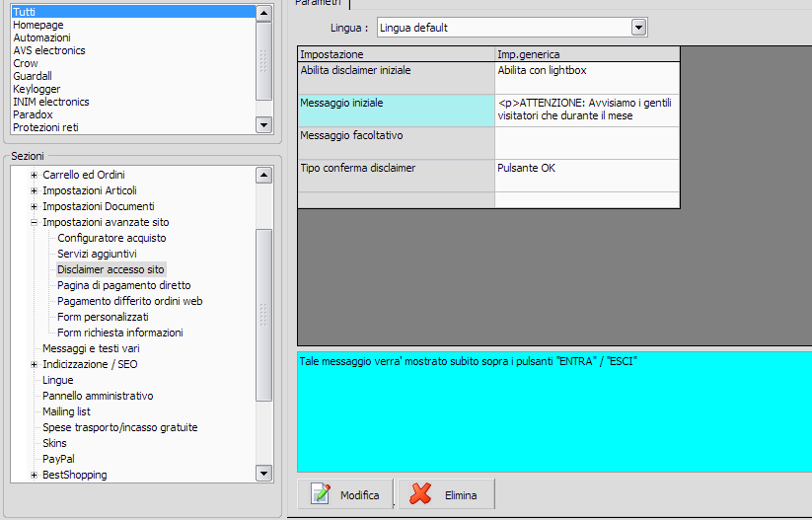Click the Abilita con lightbox value cell
Image resolution: width=812 pixels, height=520 pixels.
coord(587,78)
